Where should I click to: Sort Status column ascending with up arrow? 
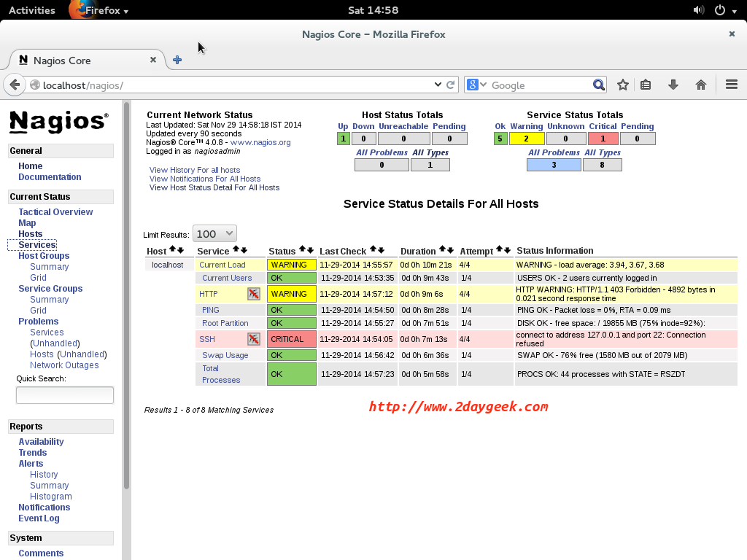pos(302,249)
